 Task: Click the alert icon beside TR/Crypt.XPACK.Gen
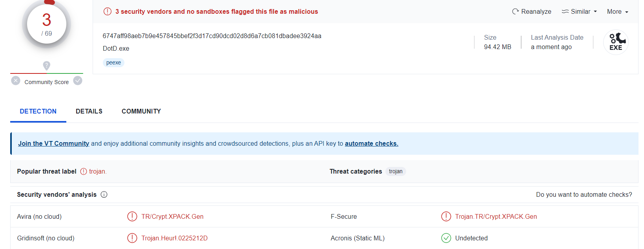click(132, 217)
